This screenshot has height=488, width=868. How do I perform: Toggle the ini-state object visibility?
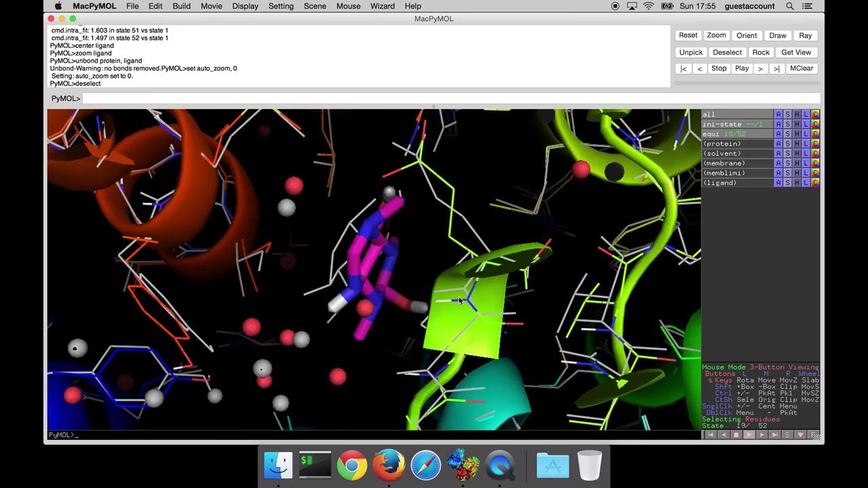click(x=737, y=124)
